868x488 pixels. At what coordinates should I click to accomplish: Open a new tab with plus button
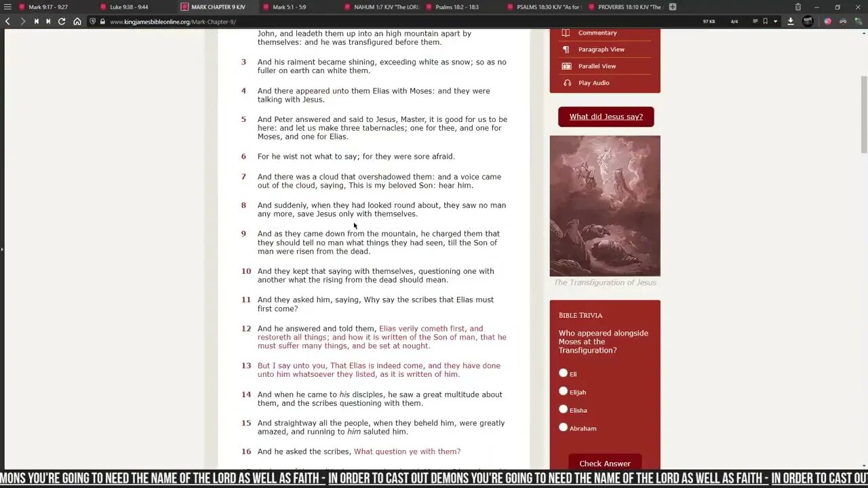coord(673,7)
